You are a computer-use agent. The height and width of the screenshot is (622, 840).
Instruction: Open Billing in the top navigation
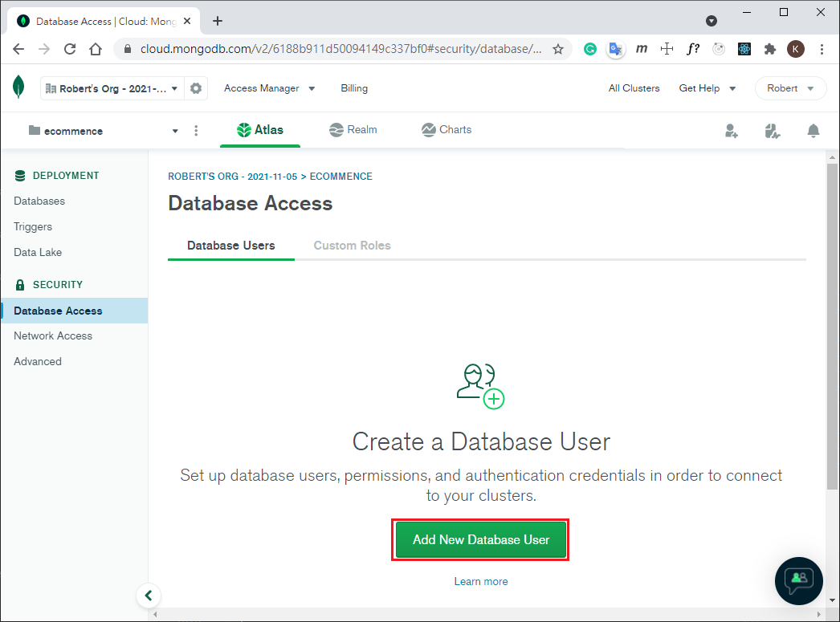(x=354, y=88)
